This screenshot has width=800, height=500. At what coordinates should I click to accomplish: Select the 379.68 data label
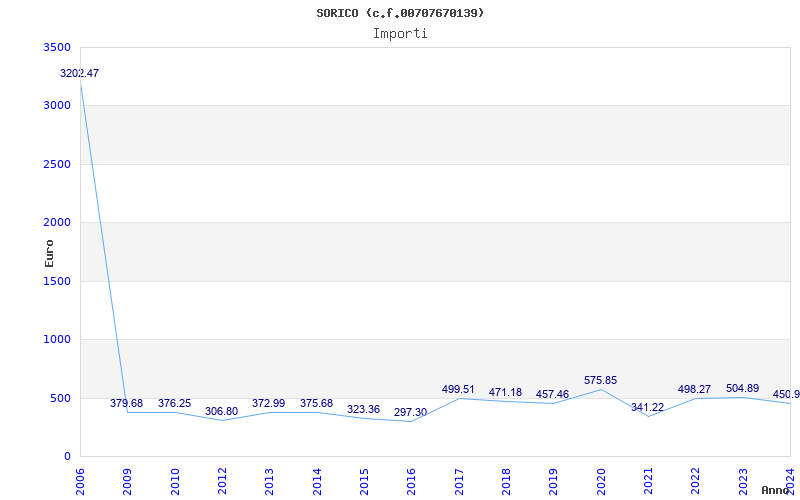[x=127, y=403]
